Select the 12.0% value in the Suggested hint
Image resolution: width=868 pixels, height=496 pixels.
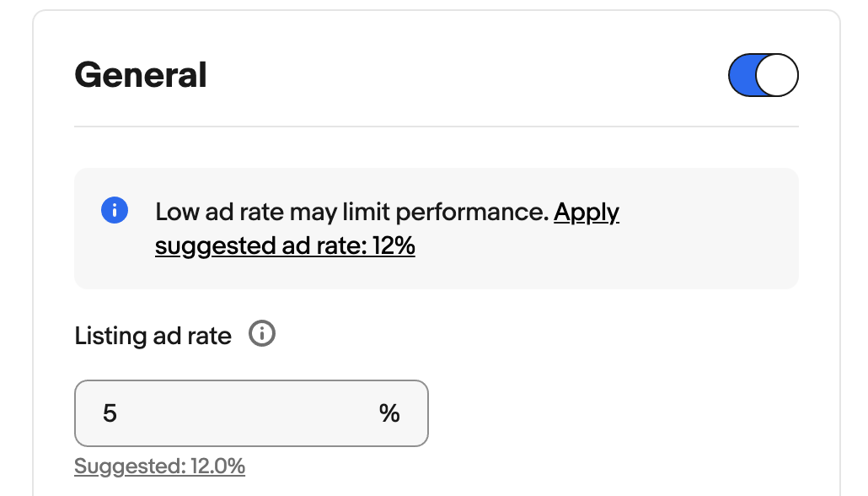[x=217, y=466]
